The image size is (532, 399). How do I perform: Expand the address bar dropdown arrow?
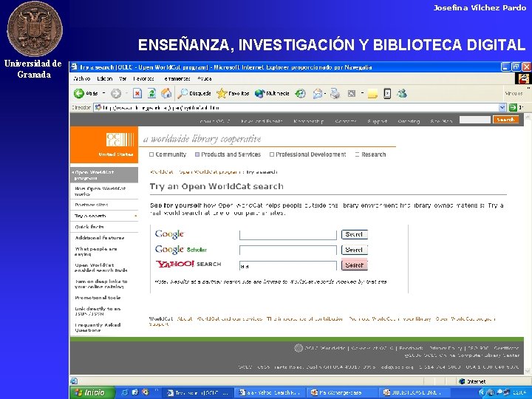[x=502, y=108]
